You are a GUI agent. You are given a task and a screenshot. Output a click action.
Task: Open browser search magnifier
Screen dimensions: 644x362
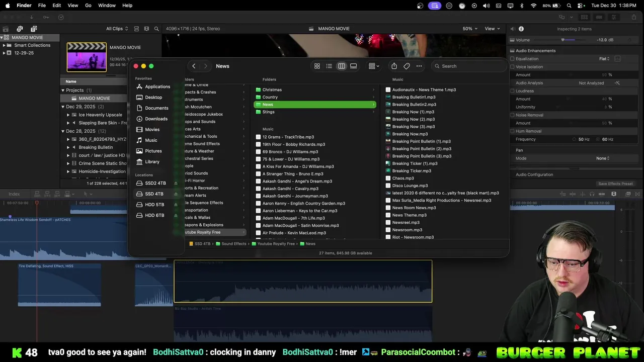(x=156, y=29)
